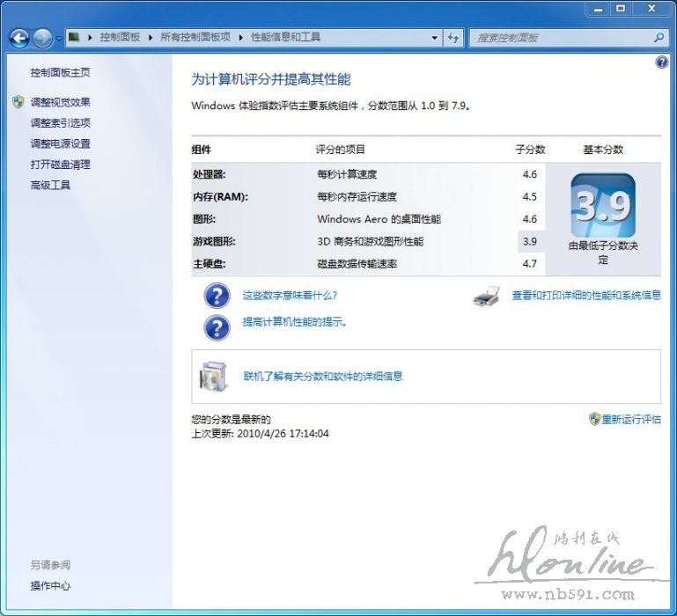This screenshot has width=677, height=616.
Task: Click the refresh icon beside address bar
Action: point(453,38)
